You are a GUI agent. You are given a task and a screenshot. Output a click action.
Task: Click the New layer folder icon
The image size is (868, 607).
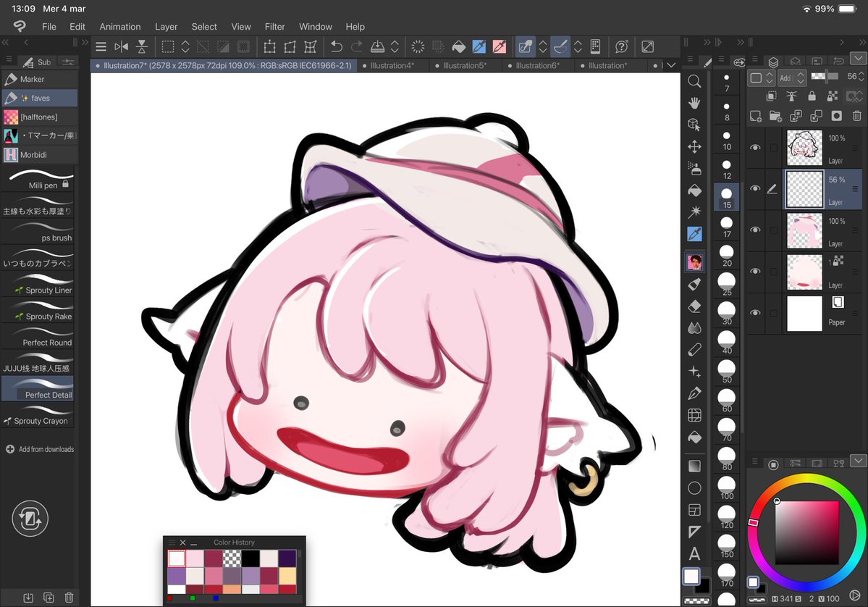tap(775, 116)
